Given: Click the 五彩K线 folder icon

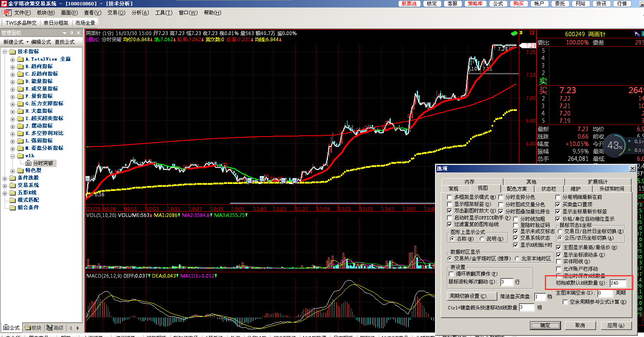Looking at the screenshot, I should 13,193.
